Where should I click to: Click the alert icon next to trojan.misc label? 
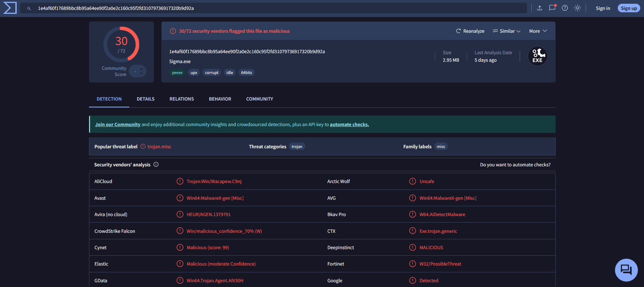tap(143, 146)
